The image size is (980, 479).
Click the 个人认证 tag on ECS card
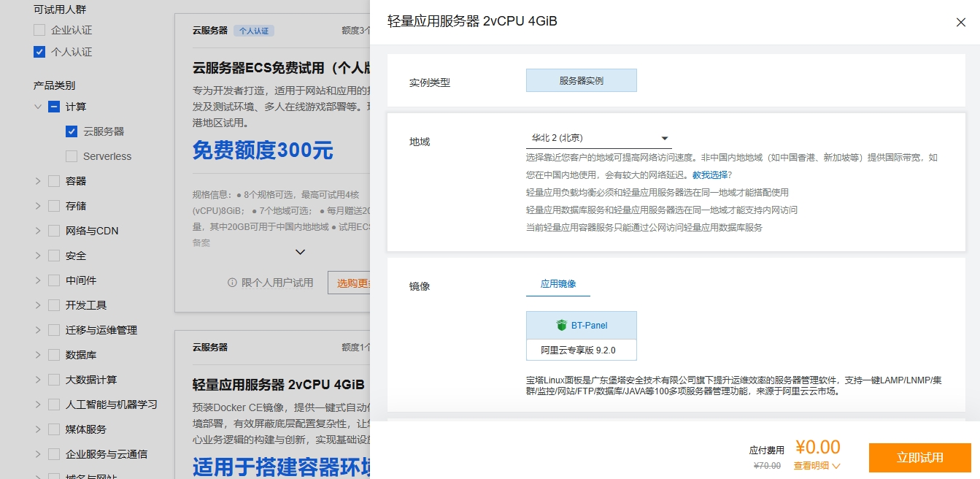pyautogui.click(x=254, y=31)
